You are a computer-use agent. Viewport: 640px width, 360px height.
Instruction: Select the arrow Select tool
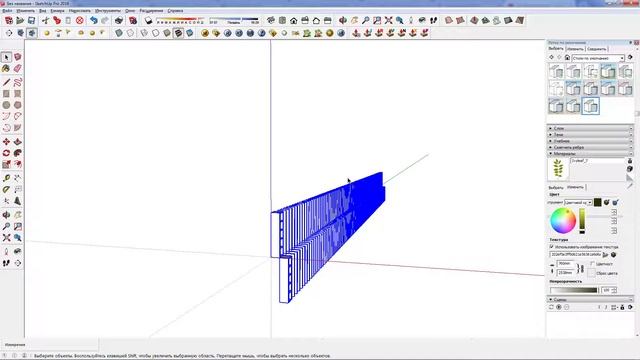[x=6, y=57]
